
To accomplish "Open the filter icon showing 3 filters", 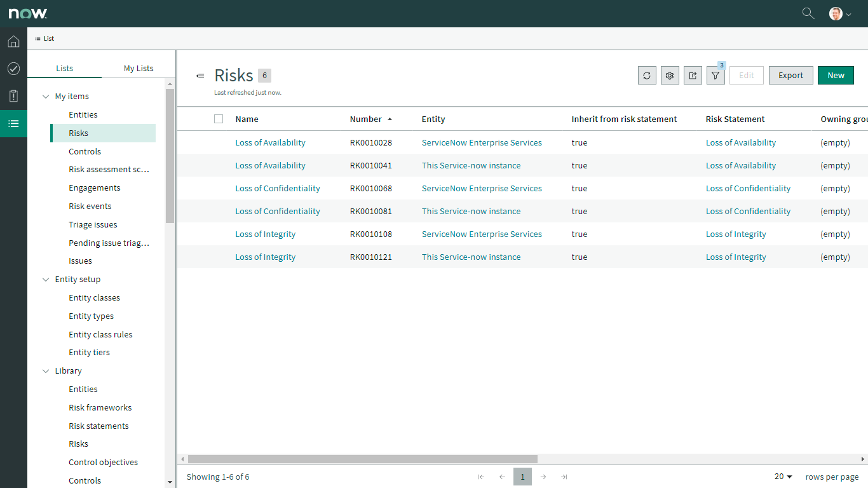I will tap(715, 75).
